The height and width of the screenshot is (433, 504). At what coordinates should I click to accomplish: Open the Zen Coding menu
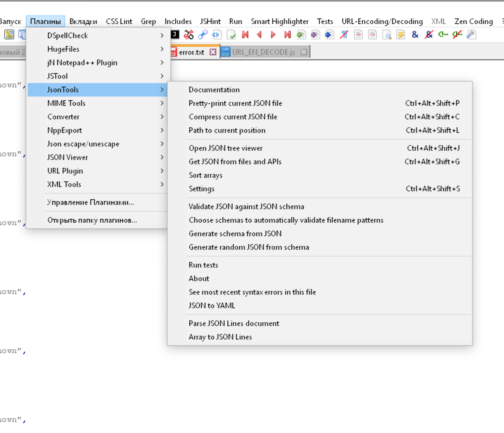(x=474, y=22)
